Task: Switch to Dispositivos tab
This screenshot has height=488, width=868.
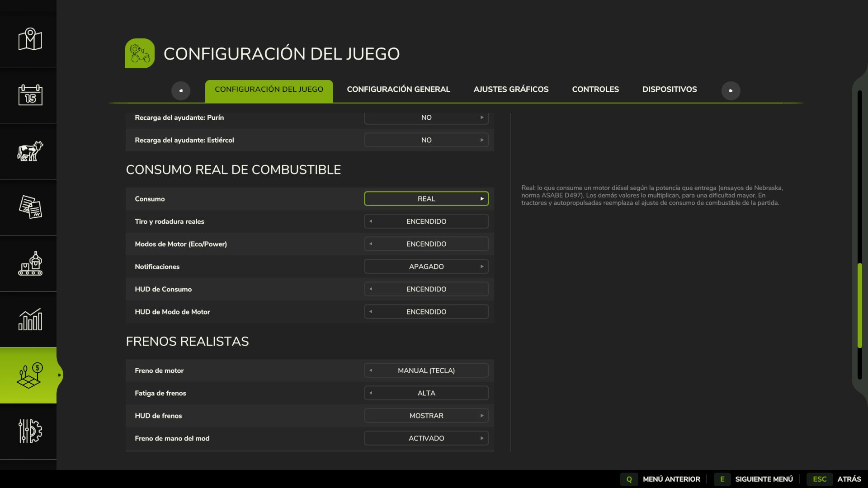Action: [670, 89]
